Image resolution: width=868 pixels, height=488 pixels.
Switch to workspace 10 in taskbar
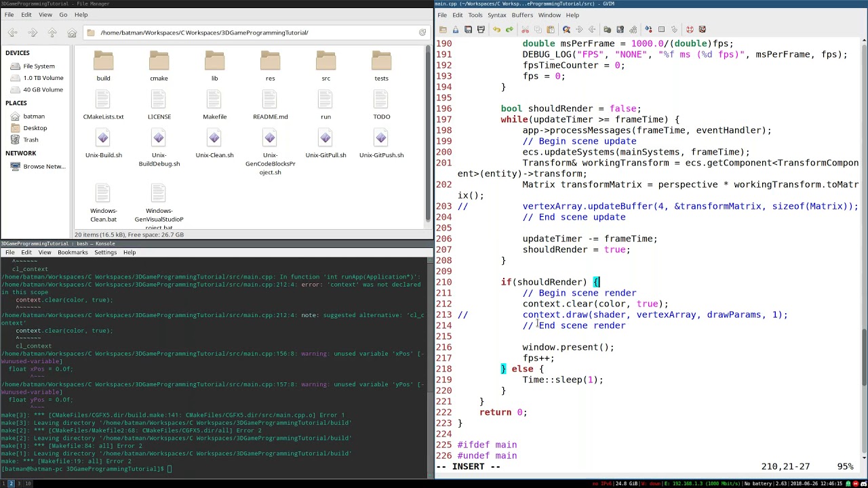28,483
